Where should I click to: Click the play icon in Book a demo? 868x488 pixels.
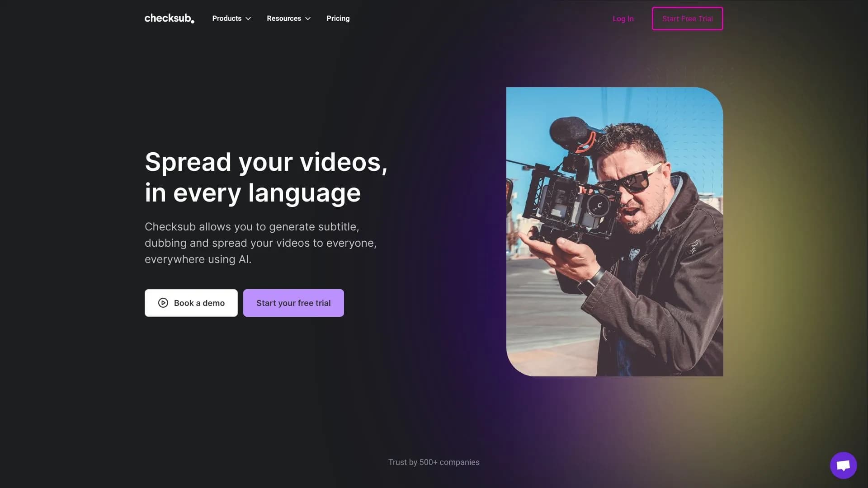tap(163, 303)
